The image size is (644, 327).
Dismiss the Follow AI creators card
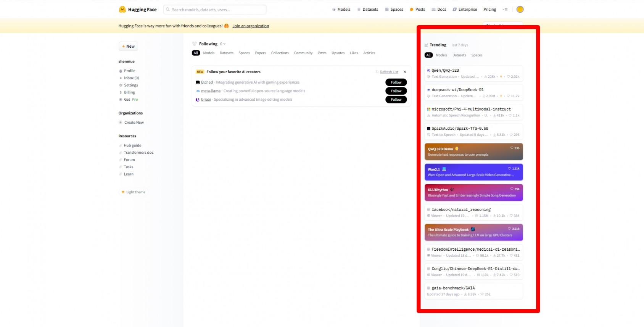point(405,72)
